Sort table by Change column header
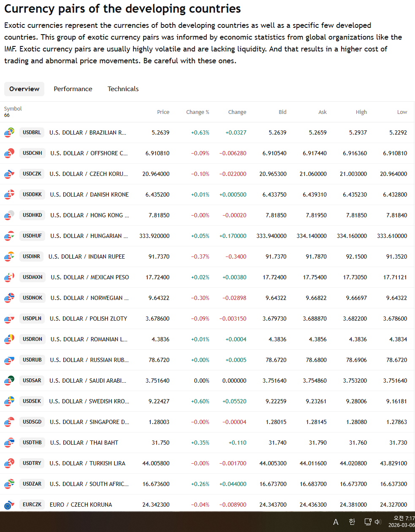 (x=237, y=112)
